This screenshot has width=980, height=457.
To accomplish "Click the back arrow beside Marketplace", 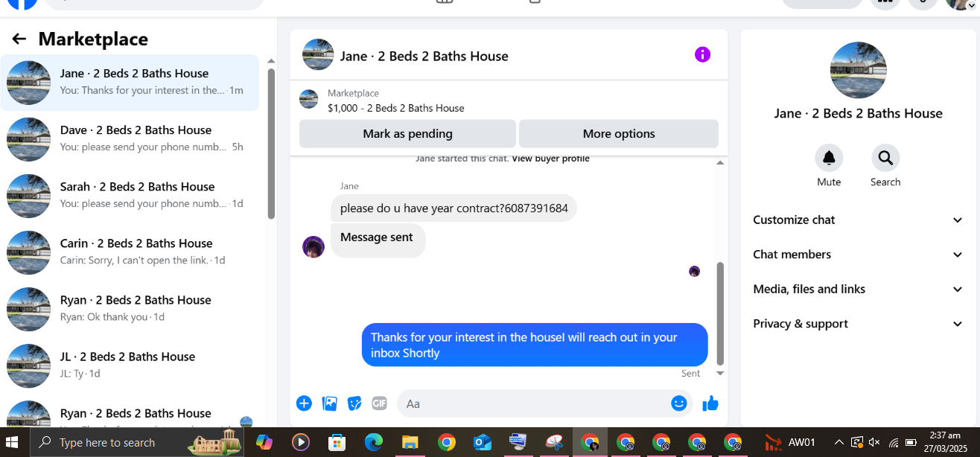I will (19, 39).
